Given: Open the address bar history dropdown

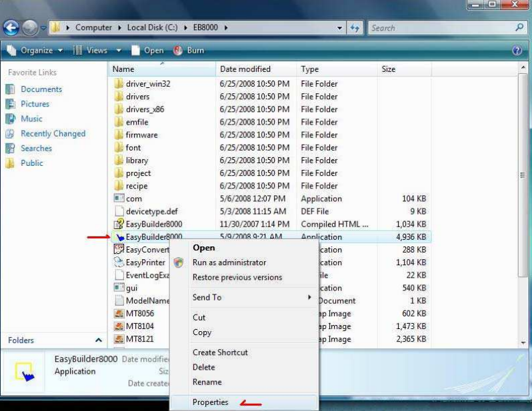Looking at the screenshot, I should (339, 28).
